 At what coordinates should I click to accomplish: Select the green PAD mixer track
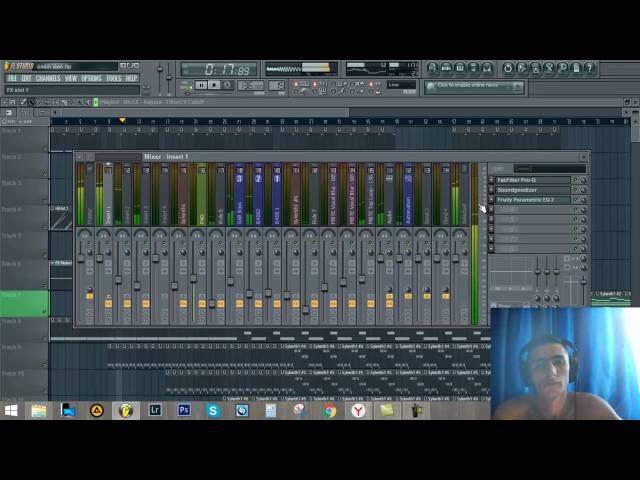click(202, 195)
